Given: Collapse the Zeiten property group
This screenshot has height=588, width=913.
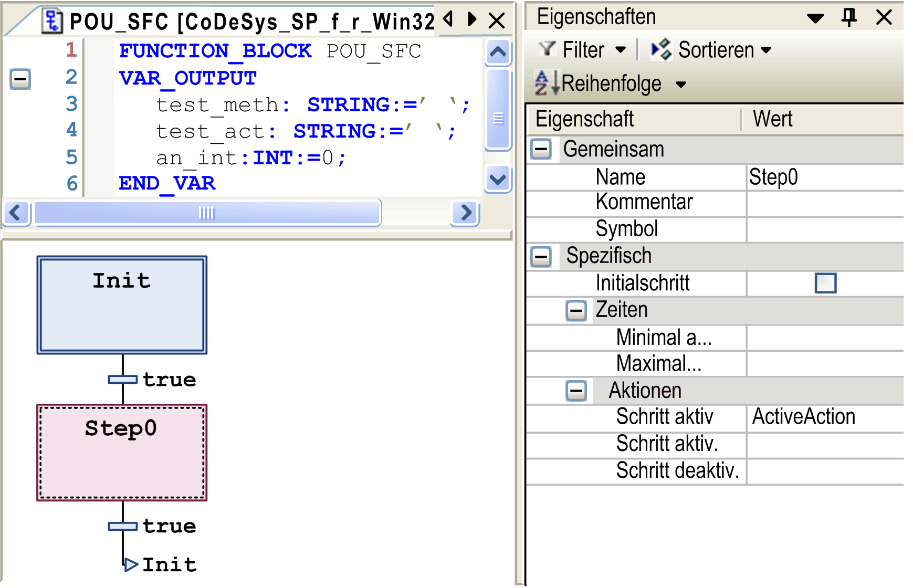Looking at the screenshot, I should pyautogui.click(x=577, y=310).
